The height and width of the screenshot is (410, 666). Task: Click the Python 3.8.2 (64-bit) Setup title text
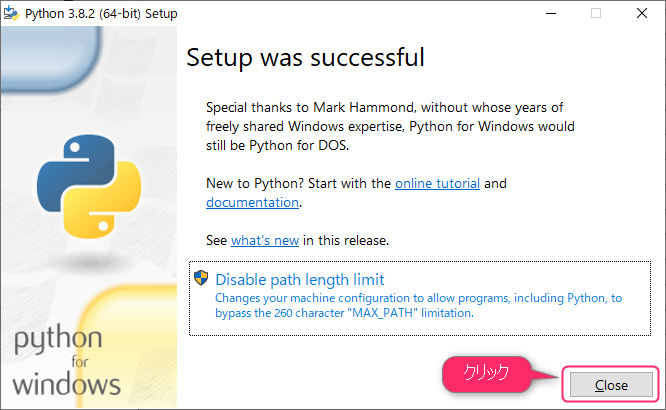click(x=101, y=14)
